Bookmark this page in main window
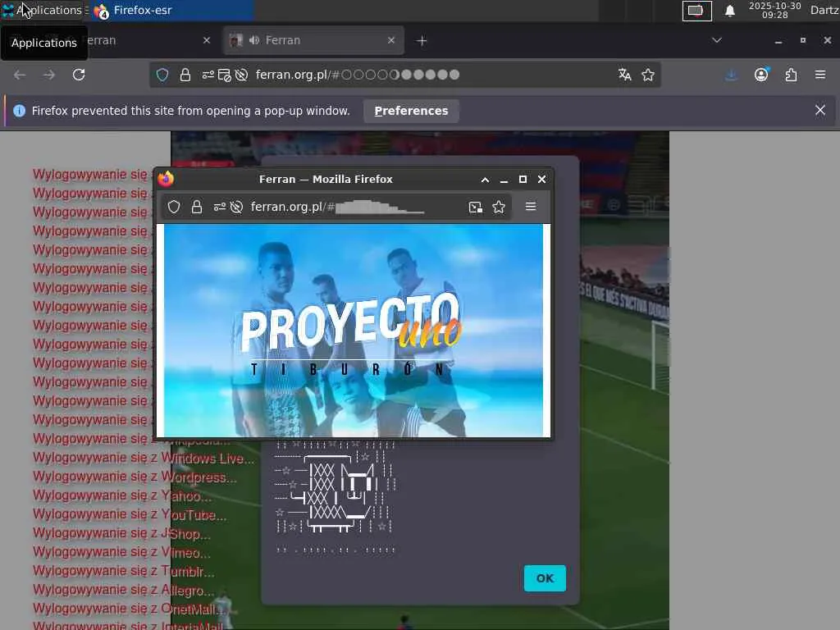The image size is (840, 630). tap(648, 75)
